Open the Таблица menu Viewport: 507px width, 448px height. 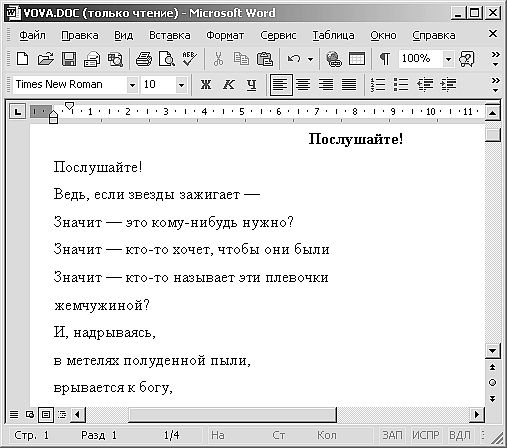[333, 35]
